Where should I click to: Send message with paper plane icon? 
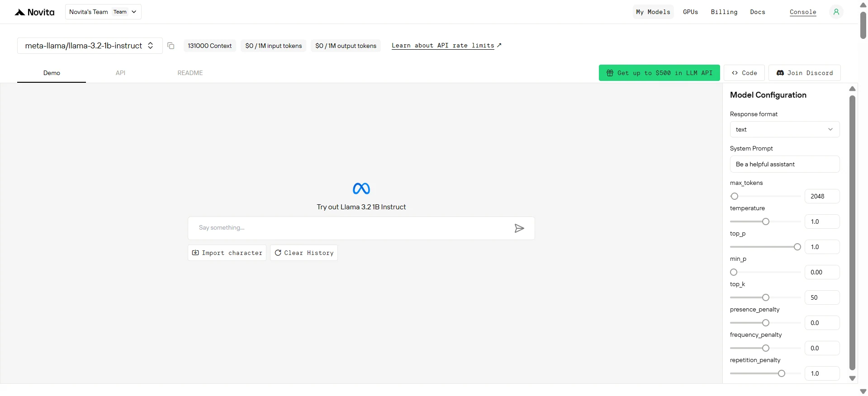click(x=519, y=228)
